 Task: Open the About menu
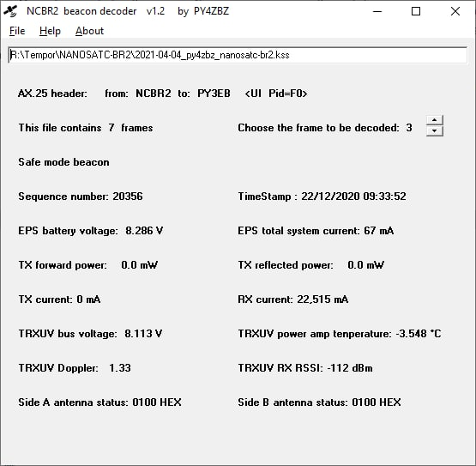89,31
